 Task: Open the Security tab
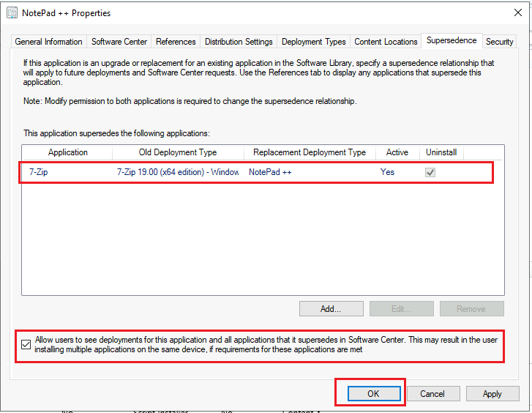(x=499, y=42)
